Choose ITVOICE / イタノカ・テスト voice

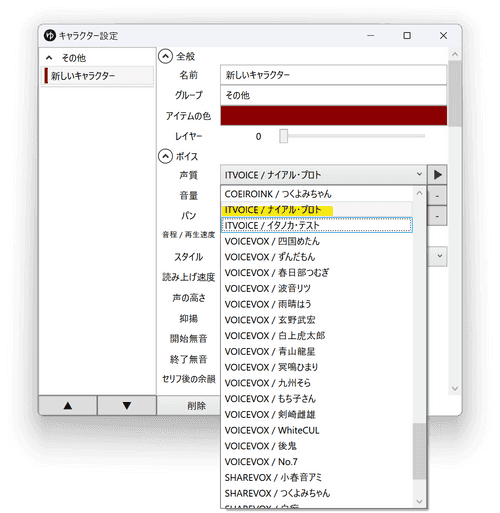click(317, 225)
